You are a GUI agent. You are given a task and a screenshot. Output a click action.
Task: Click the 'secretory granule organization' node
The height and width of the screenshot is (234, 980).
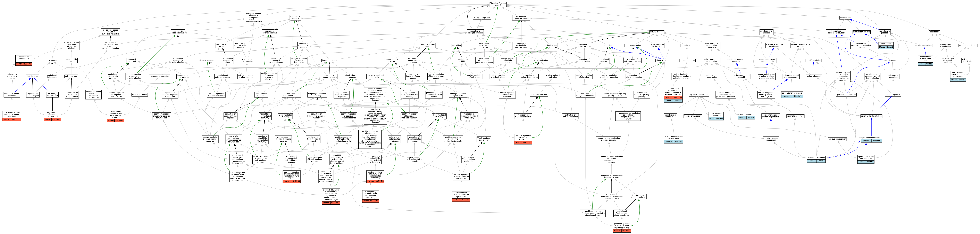tap(771, 139)
